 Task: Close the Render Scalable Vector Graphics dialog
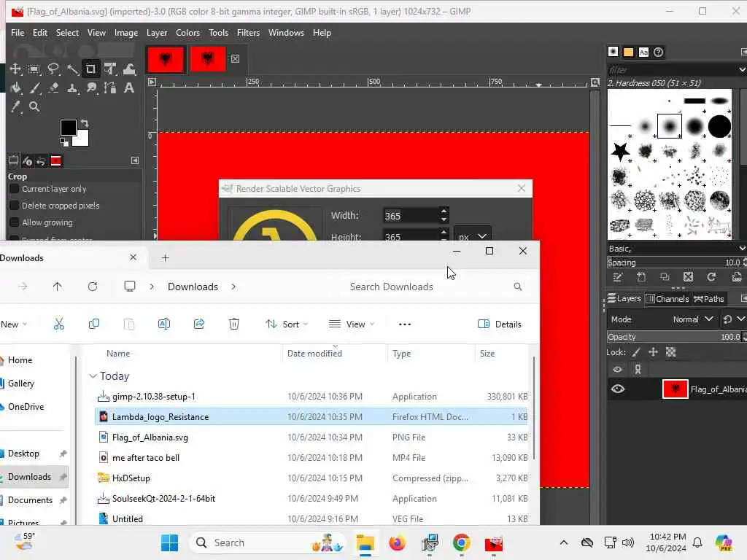pyautogui.click(x=522, y=189)
